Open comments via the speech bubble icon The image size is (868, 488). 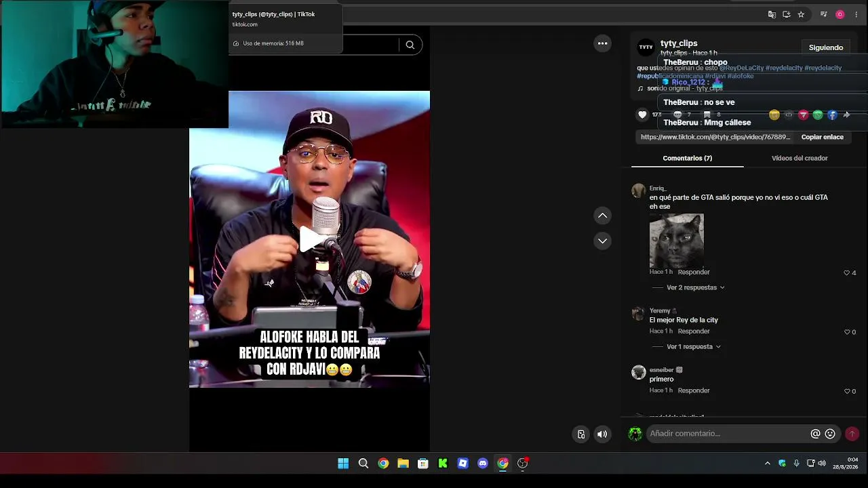click(677, 115)
